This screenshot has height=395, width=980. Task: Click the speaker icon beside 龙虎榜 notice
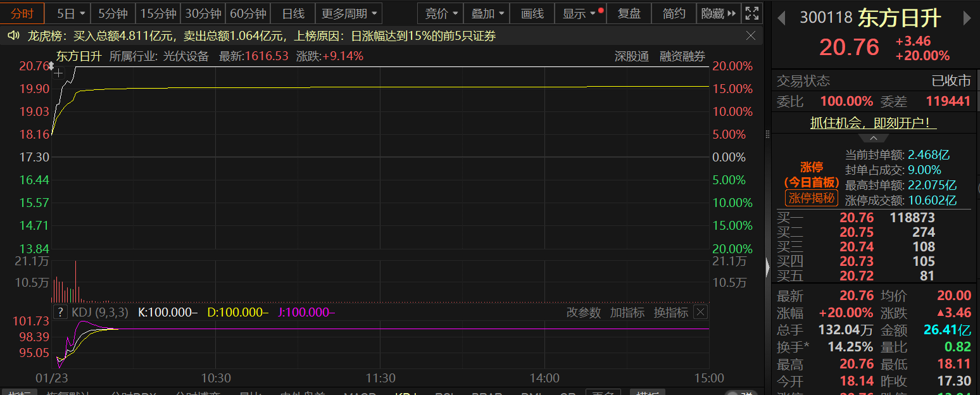tap(13, 36)
